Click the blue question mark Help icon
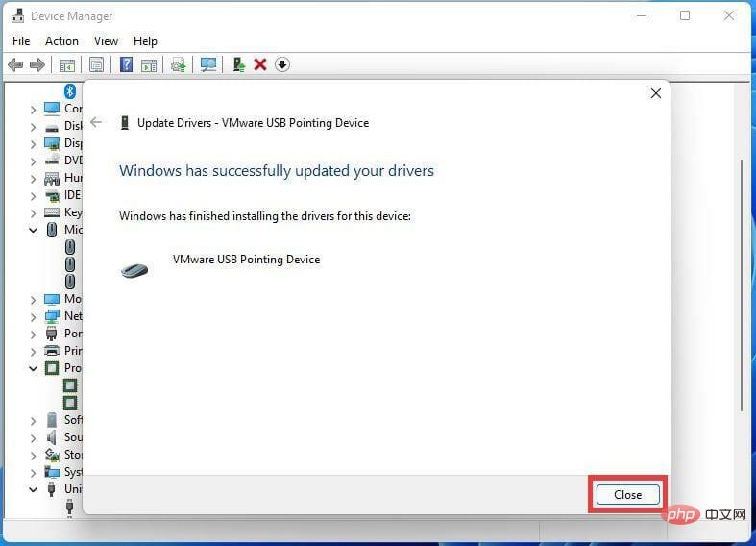 pos(127,64)
